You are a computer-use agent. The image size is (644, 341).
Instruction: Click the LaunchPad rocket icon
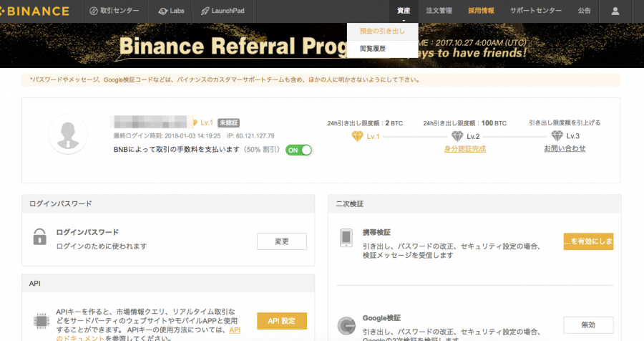[x=205, y=11]
